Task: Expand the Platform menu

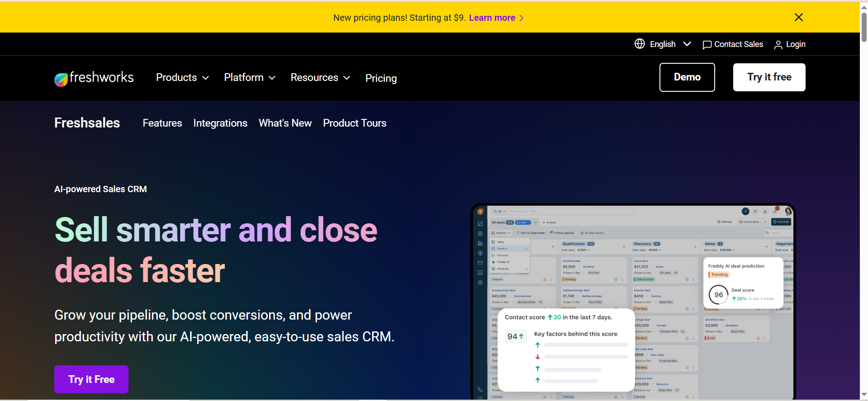Action: (x=250, y=78)
